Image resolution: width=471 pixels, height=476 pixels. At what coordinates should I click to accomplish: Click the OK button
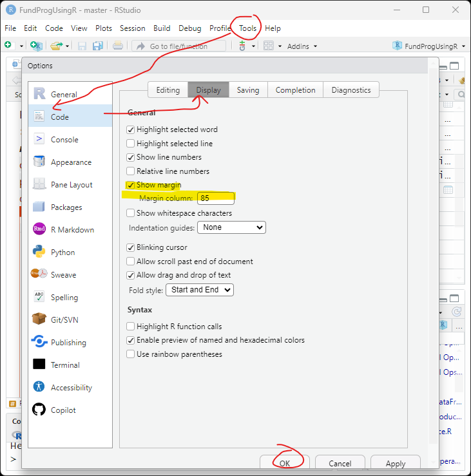[285, 463]
